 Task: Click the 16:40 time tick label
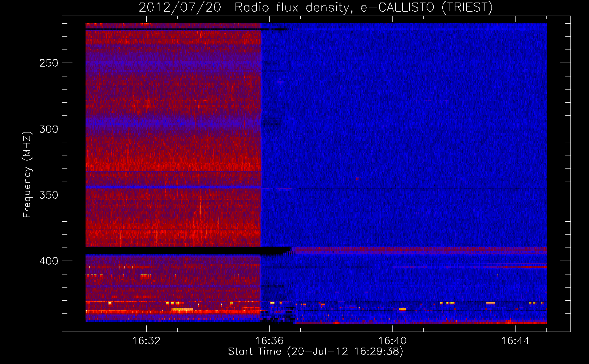[x=392, y=341]
